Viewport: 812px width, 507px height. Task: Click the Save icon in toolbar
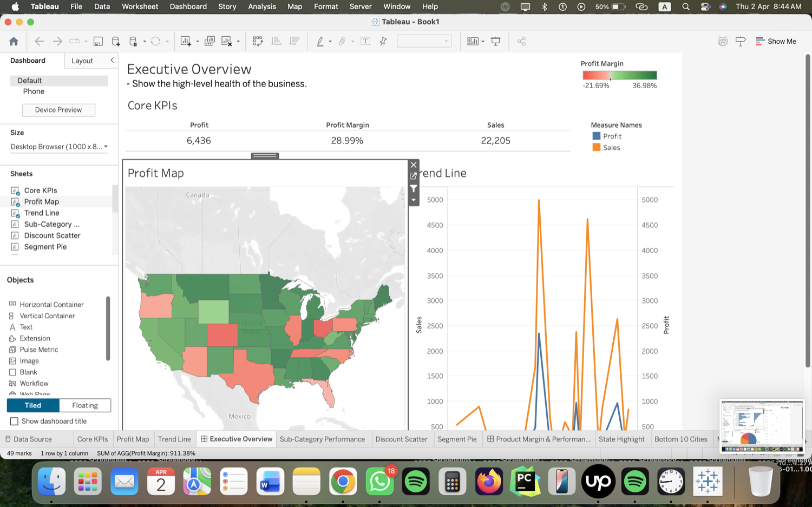point(98,41)
